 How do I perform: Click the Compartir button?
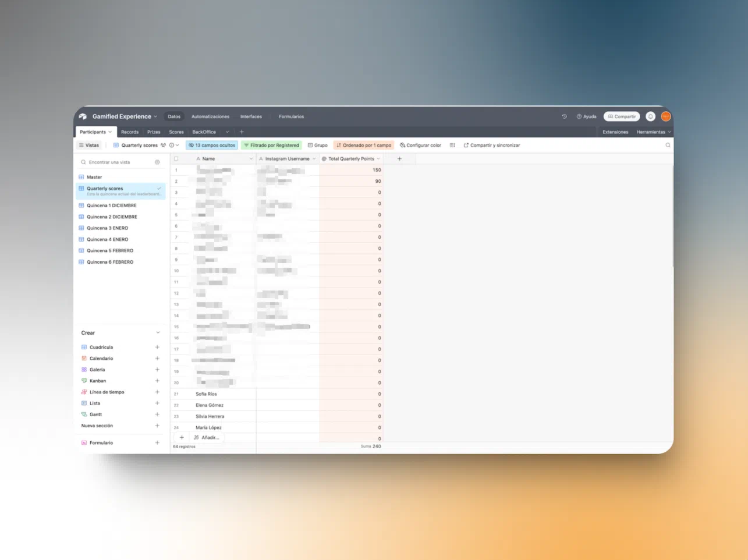point(622,116)
